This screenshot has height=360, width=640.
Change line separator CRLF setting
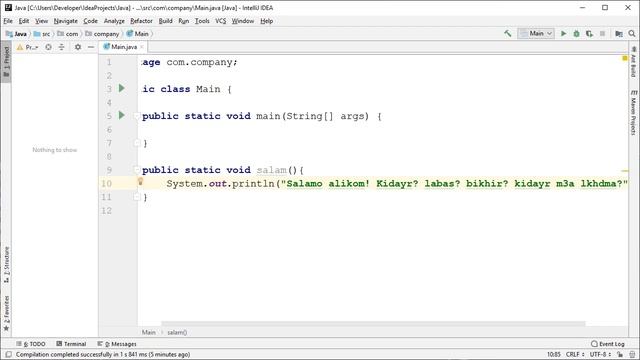576,354
